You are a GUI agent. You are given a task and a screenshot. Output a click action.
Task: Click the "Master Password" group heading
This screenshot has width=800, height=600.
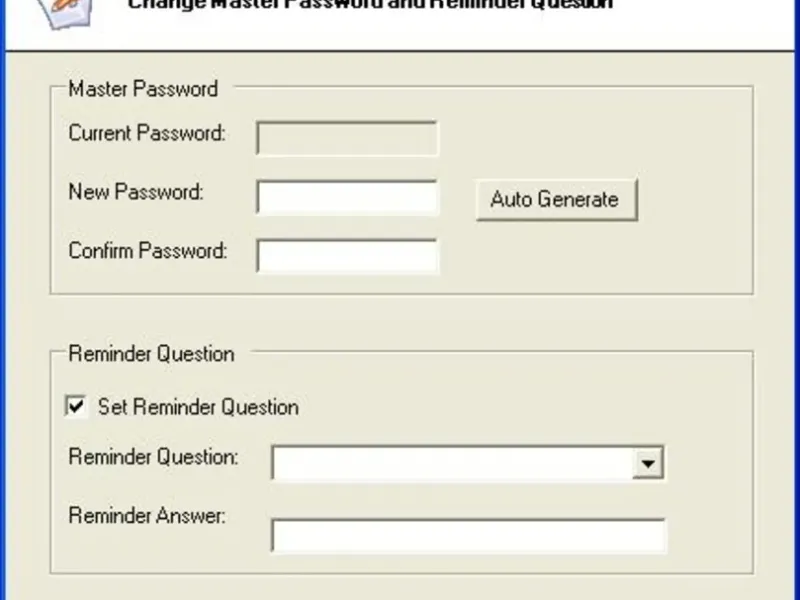[143, 89]
